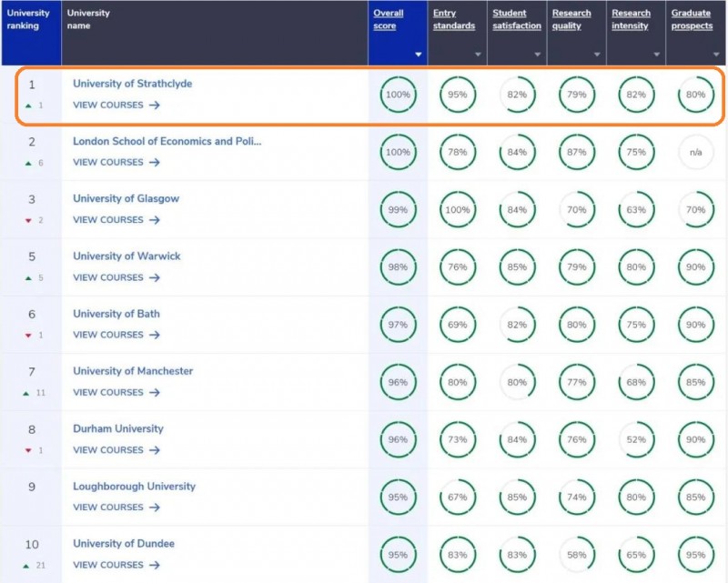Screen dimensions: 728x583
Task: View courses for University of Bath
Action: coord(116,335)
